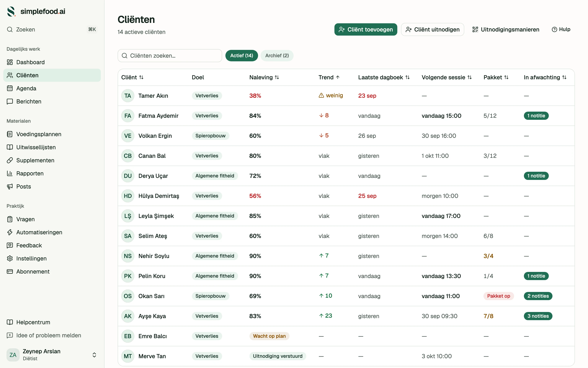Open Uitwissellijsten in the sidebar
This screenshot has width=588, height=368.
pyautogui.click(x=52, y=147)
